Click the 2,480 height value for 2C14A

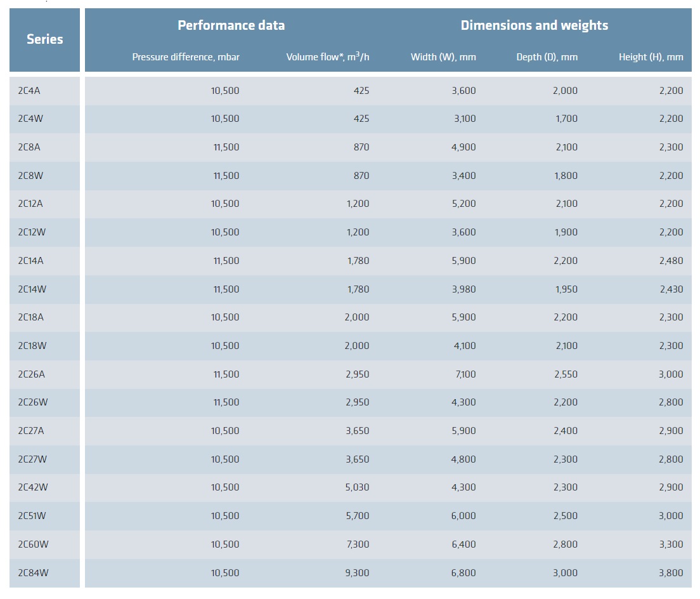(671, 261)
